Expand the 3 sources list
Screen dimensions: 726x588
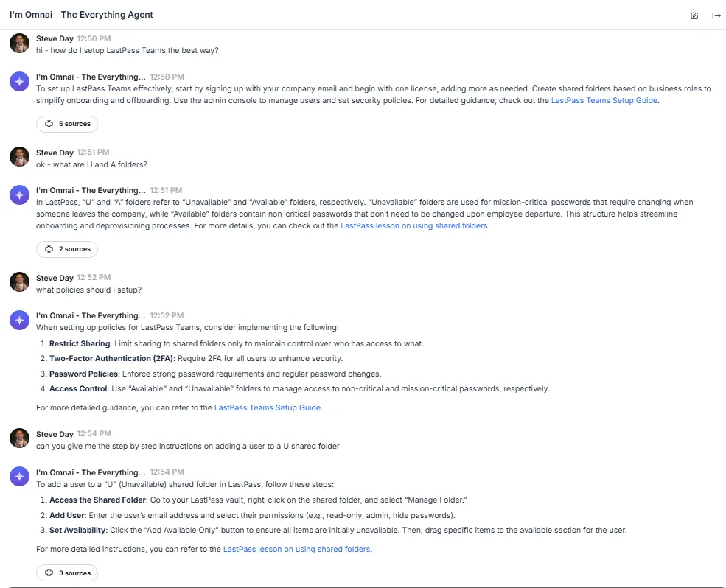point(67,573)
